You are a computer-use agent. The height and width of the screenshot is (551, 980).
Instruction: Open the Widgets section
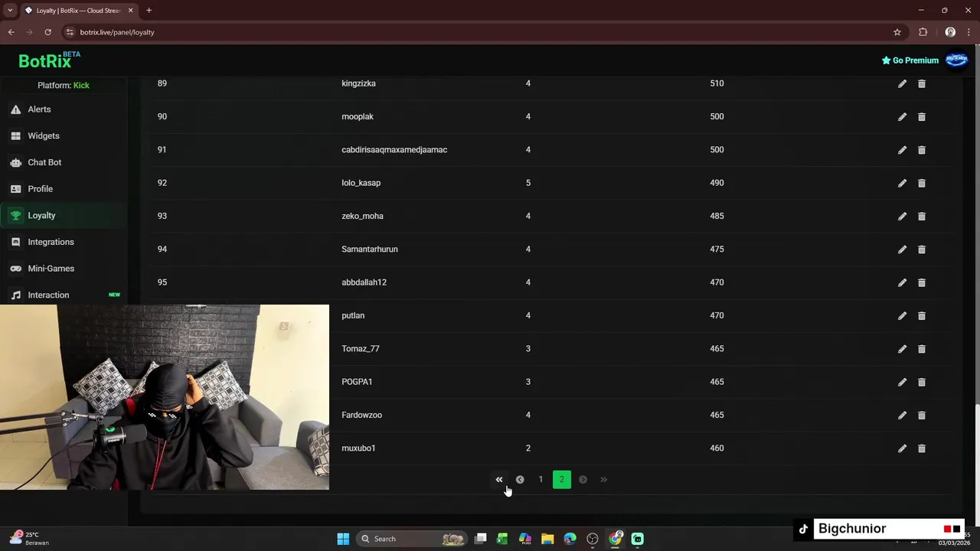pyautogui.click(x=64, y=136)
